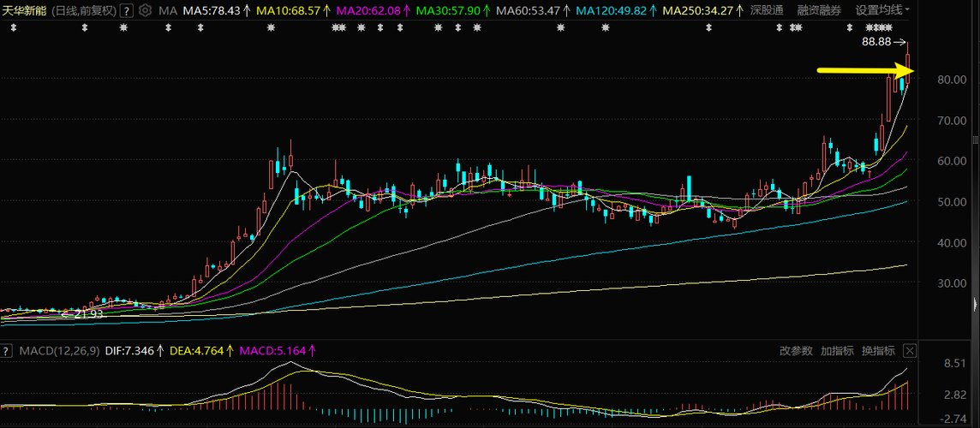Viewport: 980px width, 428px height.
Task: Close the MACD indicator panel with X
Action: 910,350
